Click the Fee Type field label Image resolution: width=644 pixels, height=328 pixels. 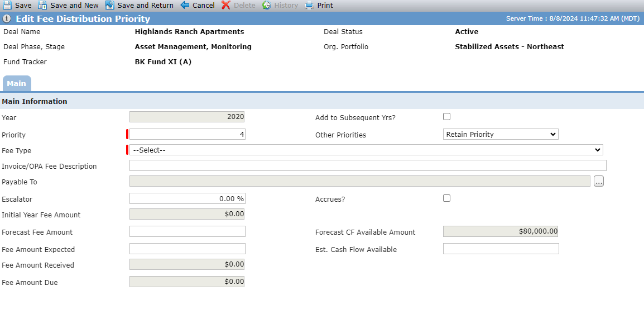16,151
